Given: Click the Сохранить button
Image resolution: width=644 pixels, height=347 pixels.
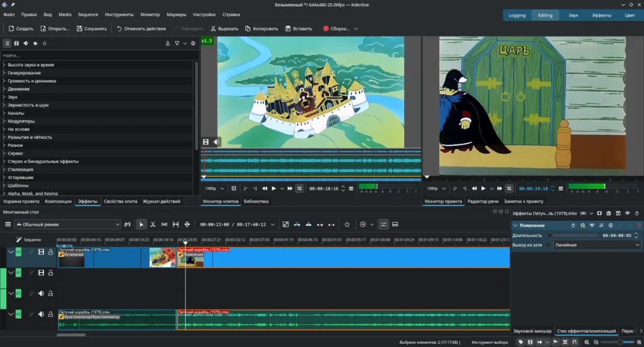Looking at the screenshot, I should 92,29.
